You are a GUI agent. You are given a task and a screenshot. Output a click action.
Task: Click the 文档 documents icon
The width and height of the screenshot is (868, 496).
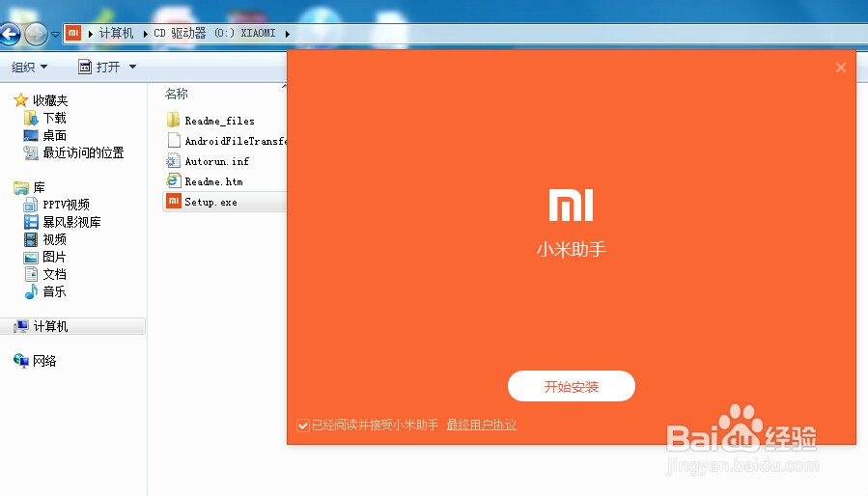(x=31, y=274)
